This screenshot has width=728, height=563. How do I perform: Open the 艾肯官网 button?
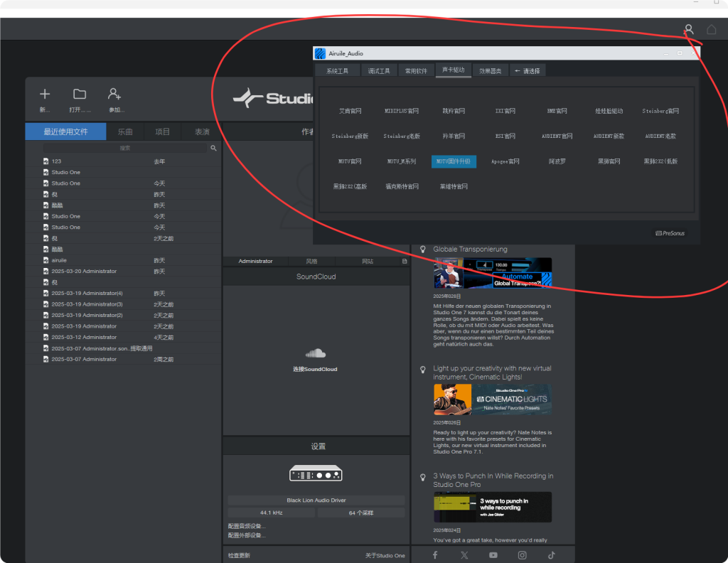[x=350, y=111]
